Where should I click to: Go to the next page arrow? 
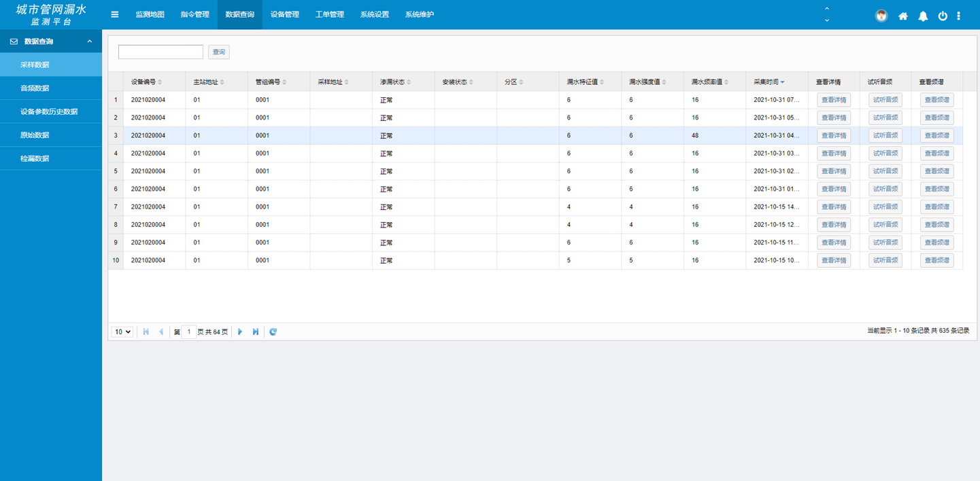tap(240, 332)
